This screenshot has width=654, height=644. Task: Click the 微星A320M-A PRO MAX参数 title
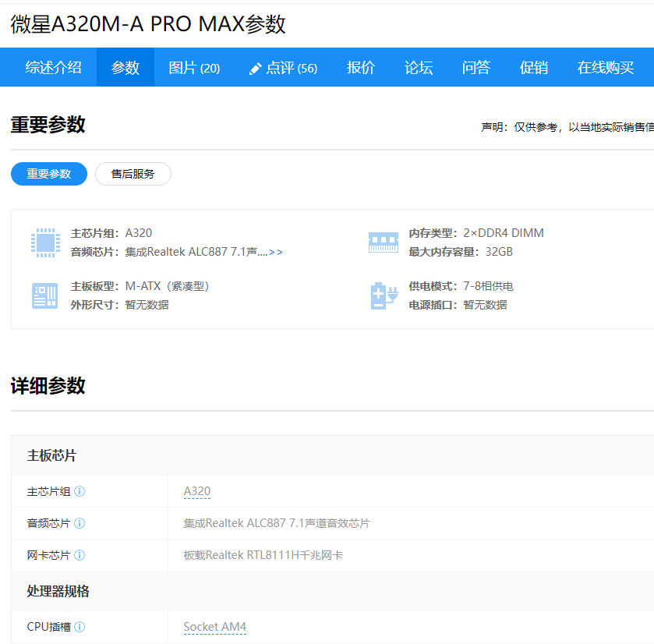click(x=148, y=24)
